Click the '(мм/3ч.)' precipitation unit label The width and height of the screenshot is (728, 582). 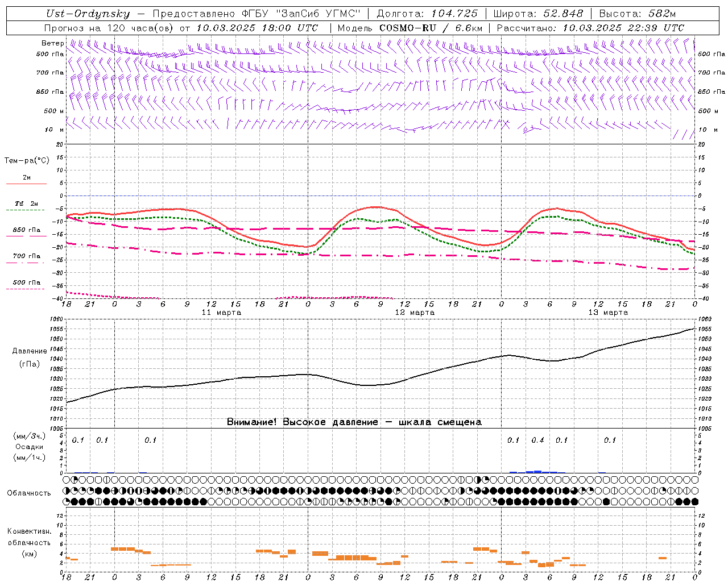click(x=30, y=436)
